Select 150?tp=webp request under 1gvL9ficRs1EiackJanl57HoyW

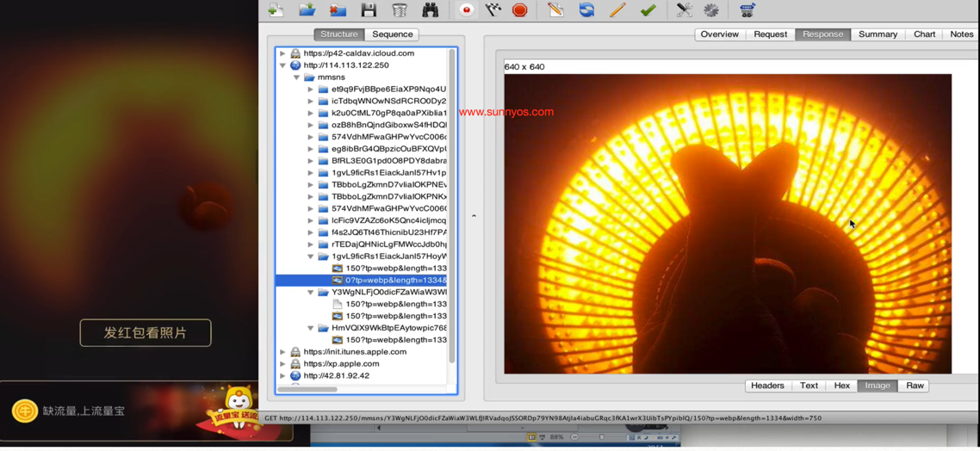point(396,269)
